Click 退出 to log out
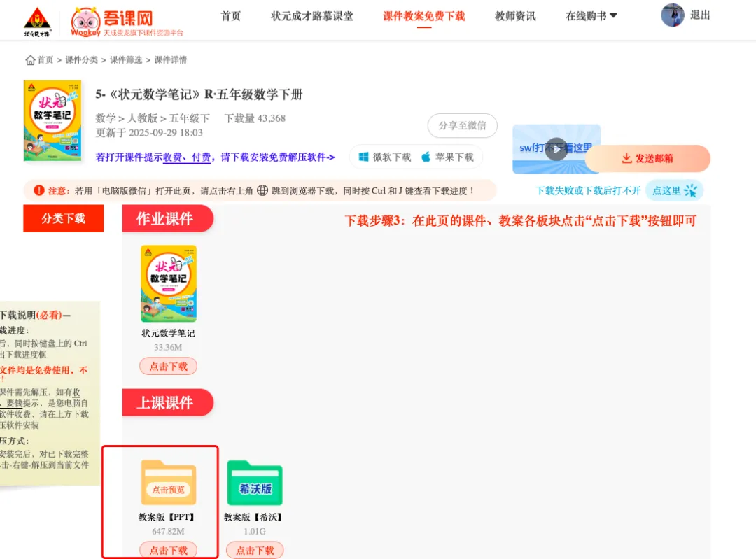This screenshot has width=756, height=559. (700, 15)
